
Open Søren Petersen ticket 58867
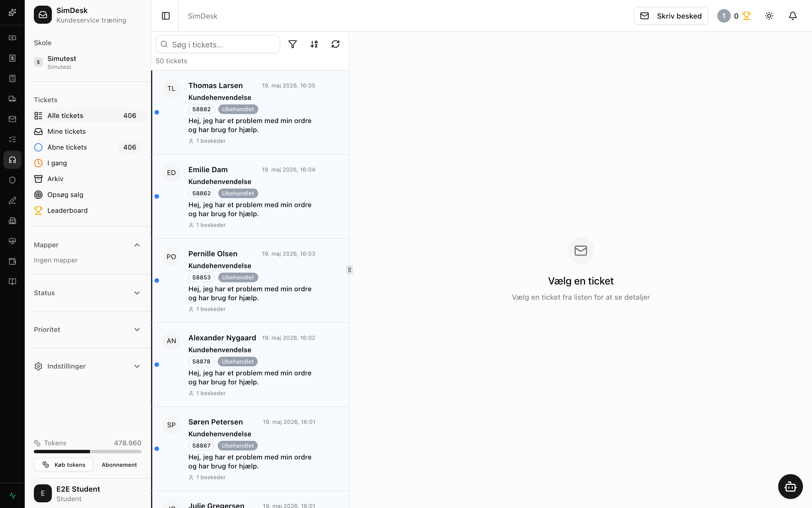[x=250, y=448]
